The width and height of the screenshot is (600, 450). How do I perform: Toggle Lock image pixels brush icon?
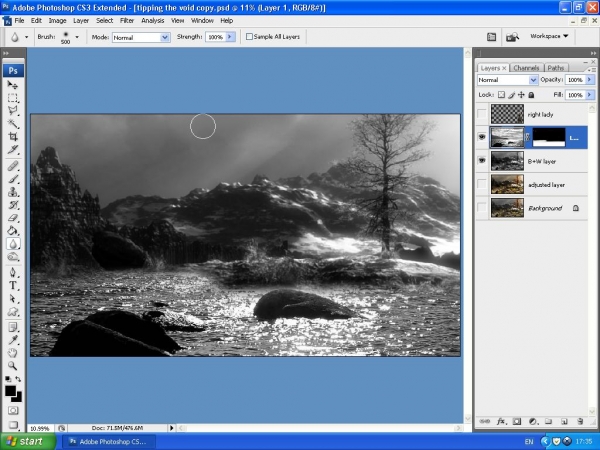512,95
